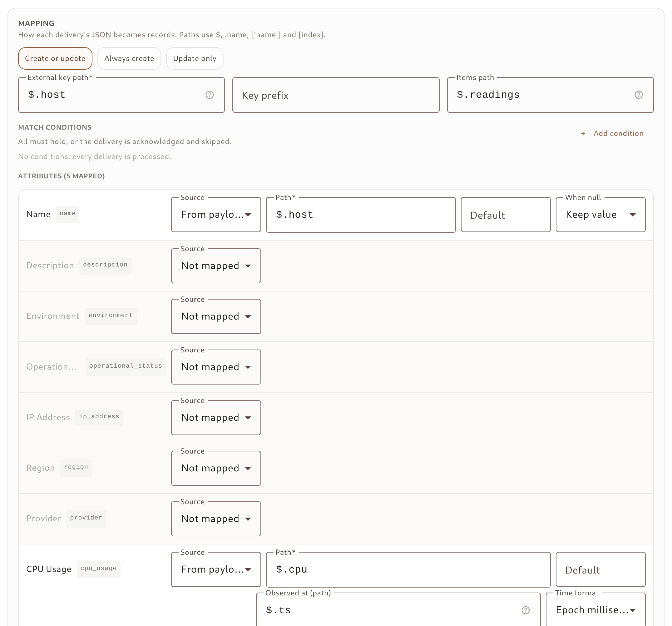Screen dimensions: 672x626
Task: Select the Update only mode
Action: [x=195, y=58]
